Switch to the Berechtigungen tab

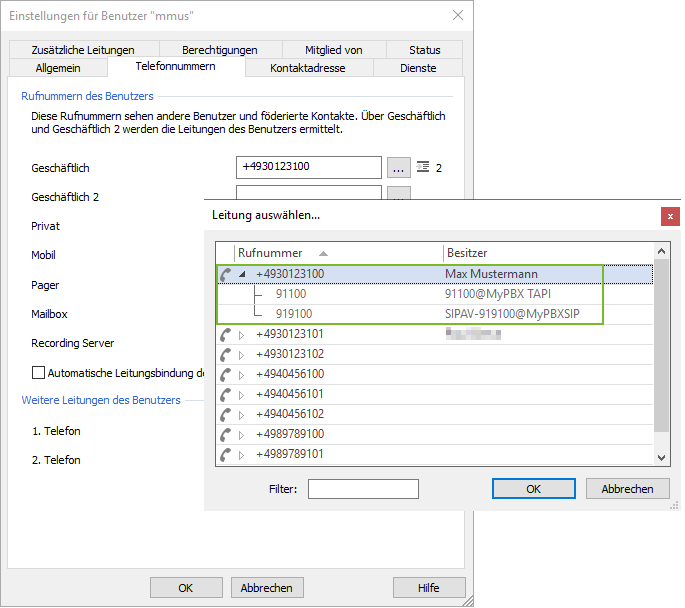tap(219, 50)
